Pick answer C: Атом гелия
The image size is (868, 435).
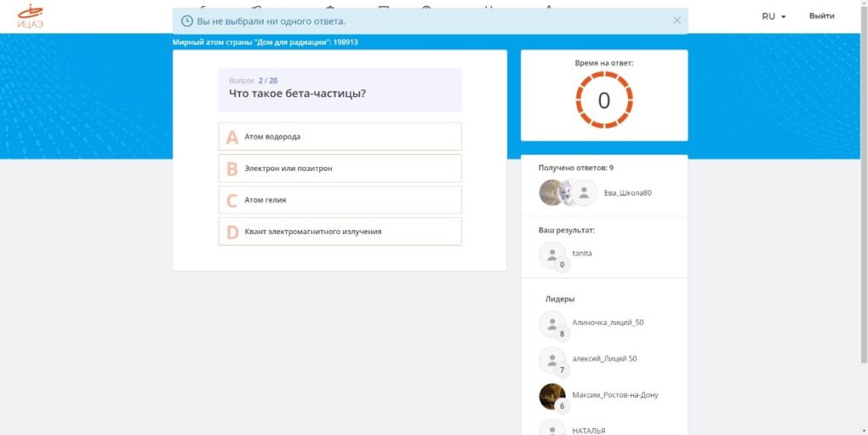click(340, 200)
